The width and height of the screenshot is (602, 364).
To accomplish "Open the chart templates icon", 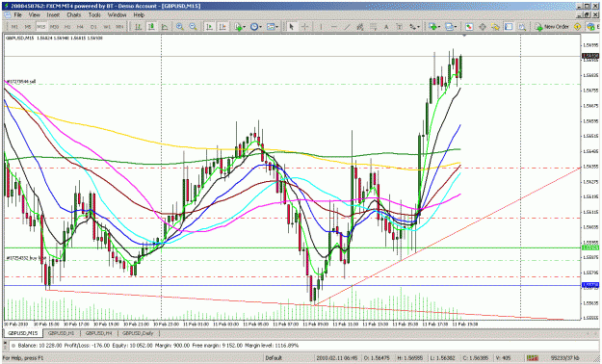I will (271, 27).
